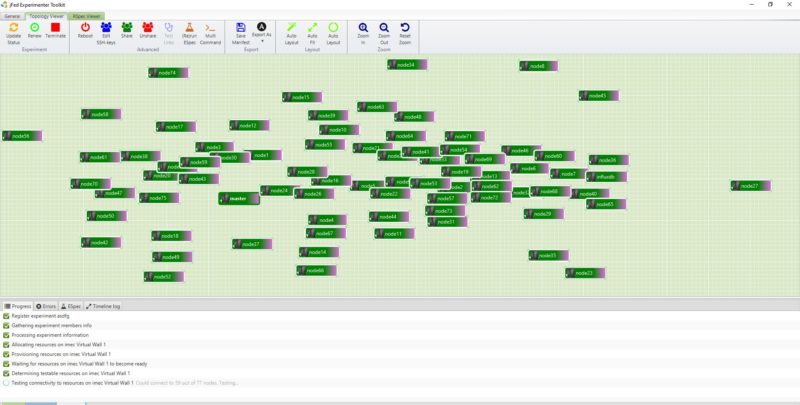Reset Zoom of the topology view
The image size is (800, 405).
click(405, 28)
